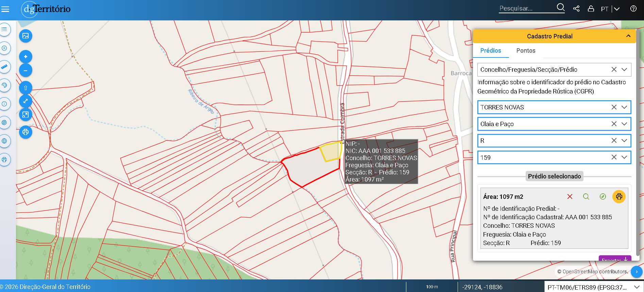644x292 pixels.
Task: Click the blue print map button
Action: pos(26,132)
